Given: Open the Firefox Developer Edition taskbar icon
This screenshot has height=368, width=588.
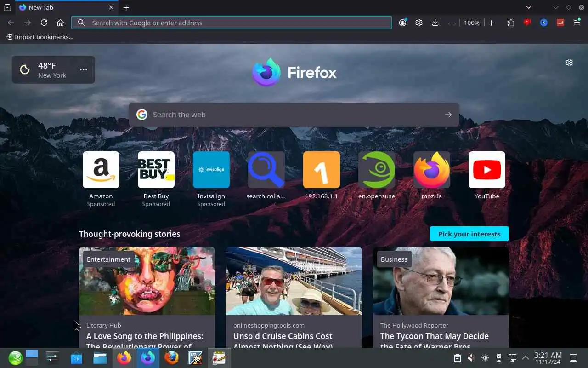Looking at the screenshot, I should pyautogui.click(x=148, y=358).
